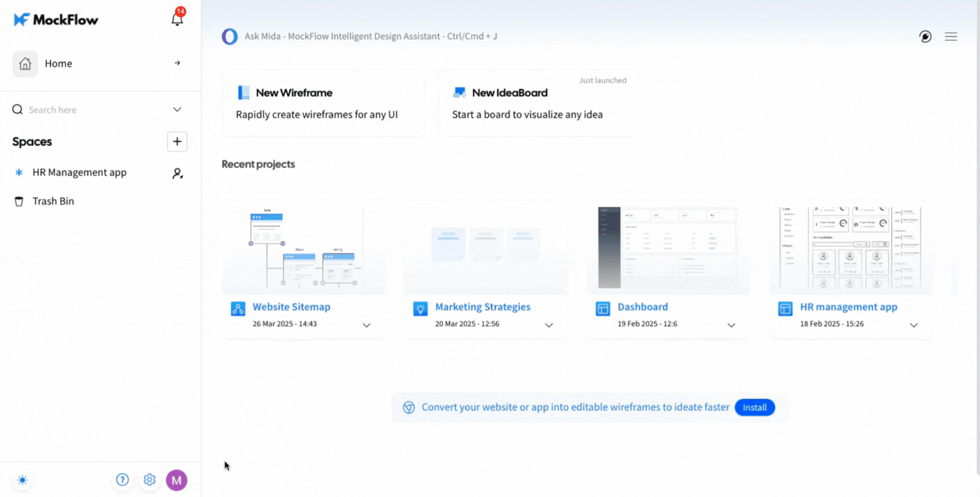
Task: Click HR management app project title
Action: (x=848, y=307)
